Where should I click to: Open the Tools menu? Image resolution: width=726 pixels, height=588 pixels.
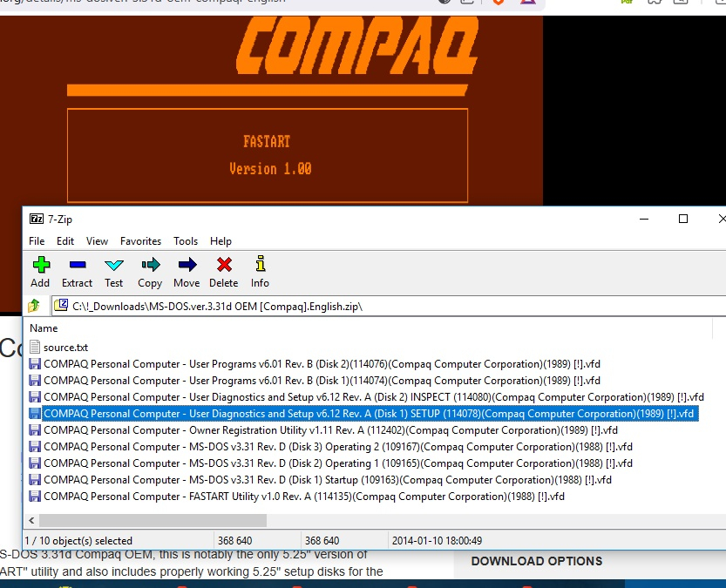point(186,241)
